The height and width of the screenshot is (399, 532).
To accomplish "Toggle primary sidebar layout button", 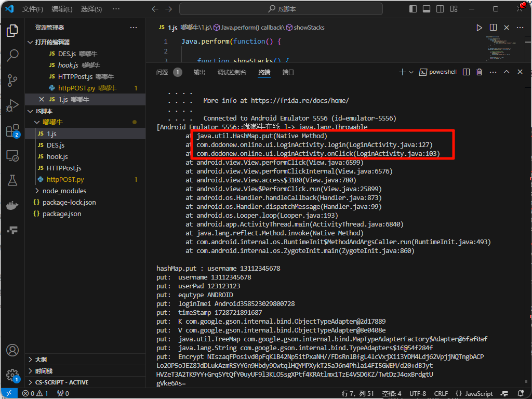I will 413,9.
